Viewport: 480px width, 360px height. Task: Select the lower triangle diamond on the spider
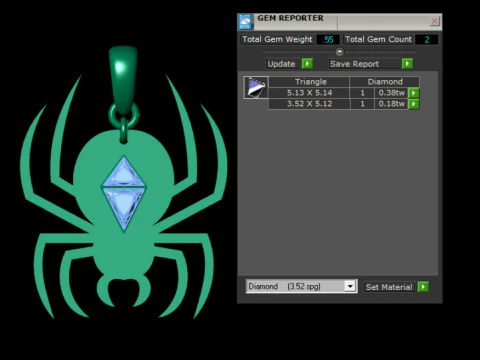pos(124,207)
